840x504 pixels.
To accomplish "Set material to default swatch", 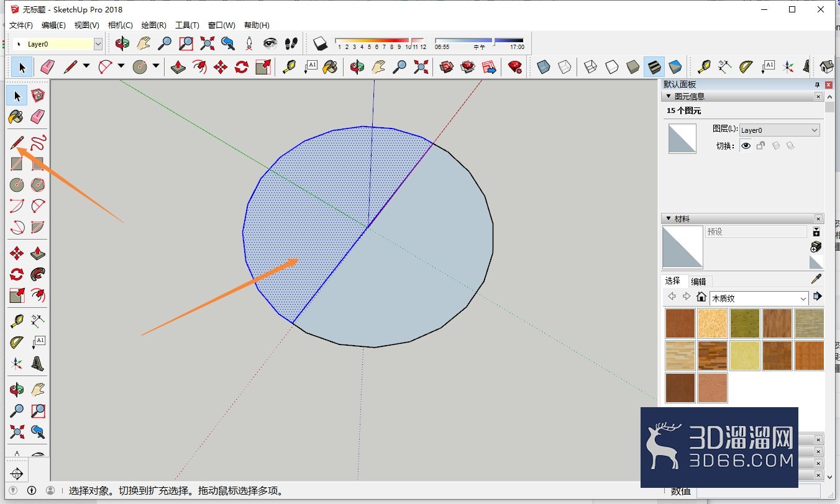I will (x=816, y=262).
